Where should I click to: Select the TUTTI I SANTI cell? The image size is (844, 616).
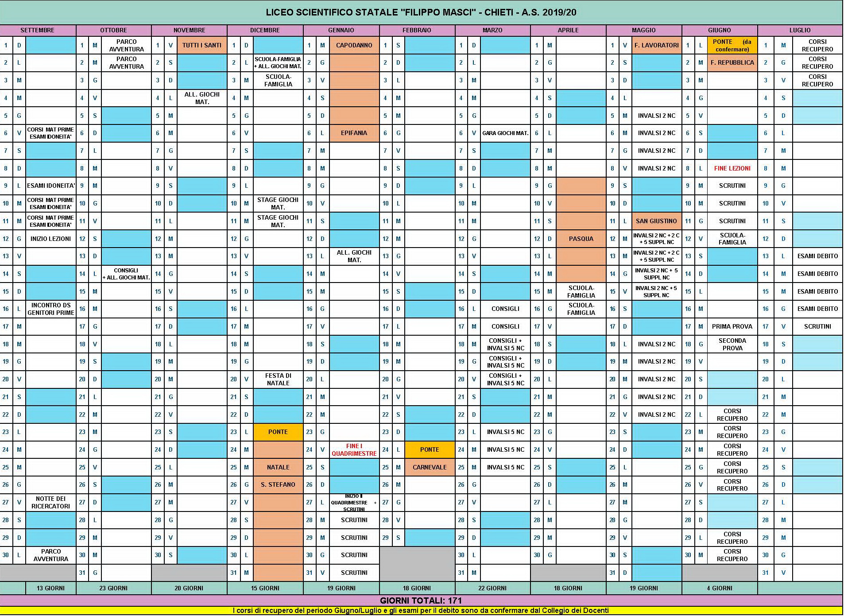click(x=202, y=45)
